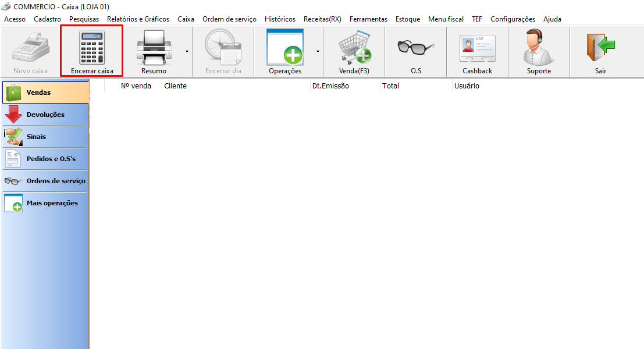644x349 pixels.
Task: Click the Novo caixa cash register icon
Action: coord(31,48)
